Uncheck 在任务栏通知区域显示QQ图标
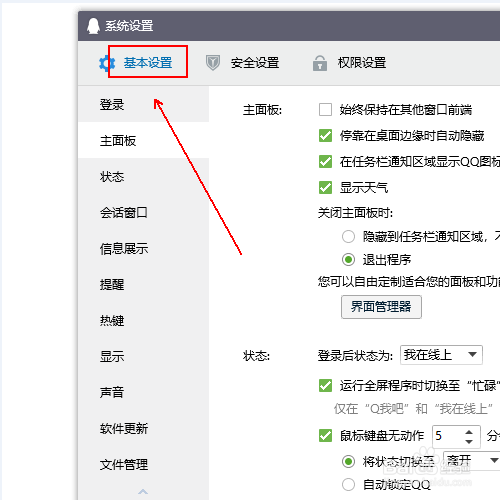 point(325,162)
